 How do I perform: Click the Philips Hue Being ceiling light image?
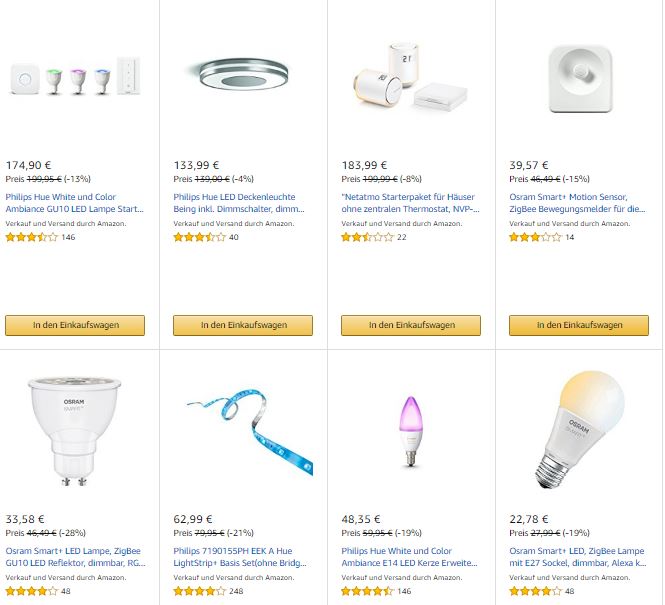[243, 77]
